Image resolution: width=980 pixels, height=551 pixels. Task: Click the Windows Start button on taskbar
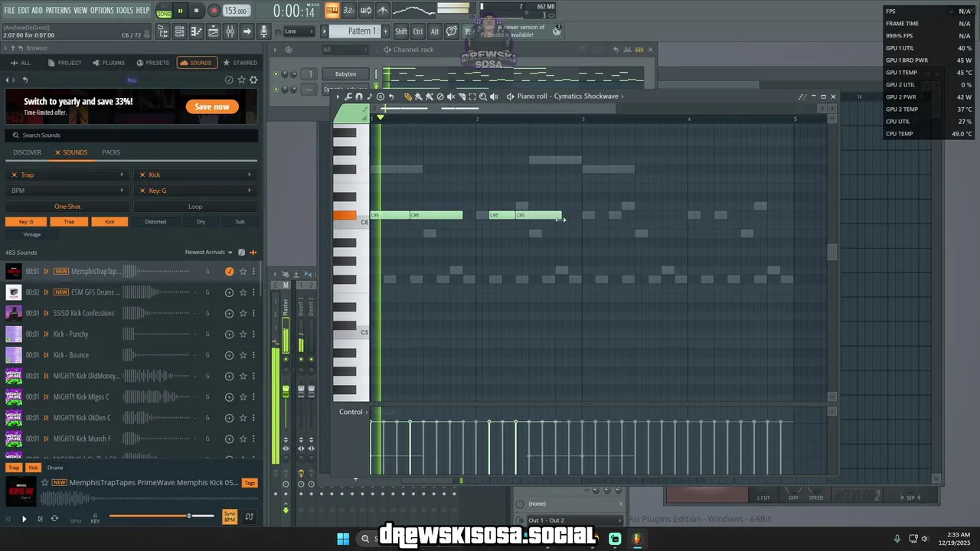(343, 539)
